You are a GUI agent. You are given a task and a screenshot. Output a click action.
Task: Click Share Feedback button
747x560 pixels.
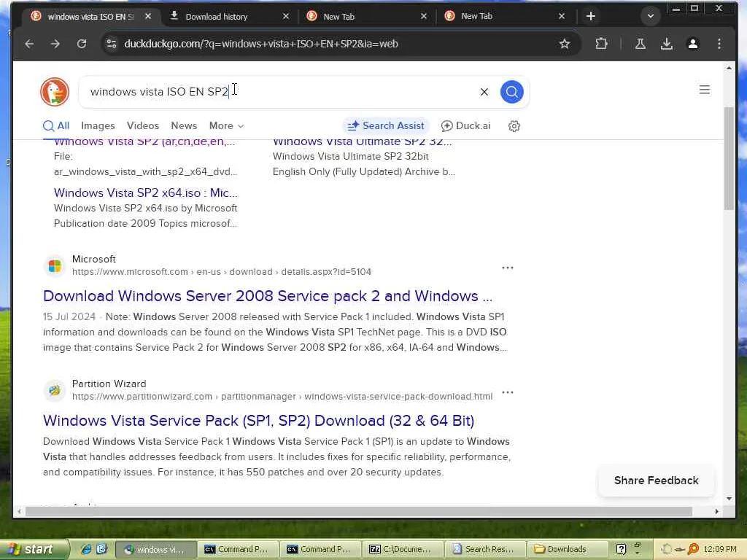(x=656, y=481)
